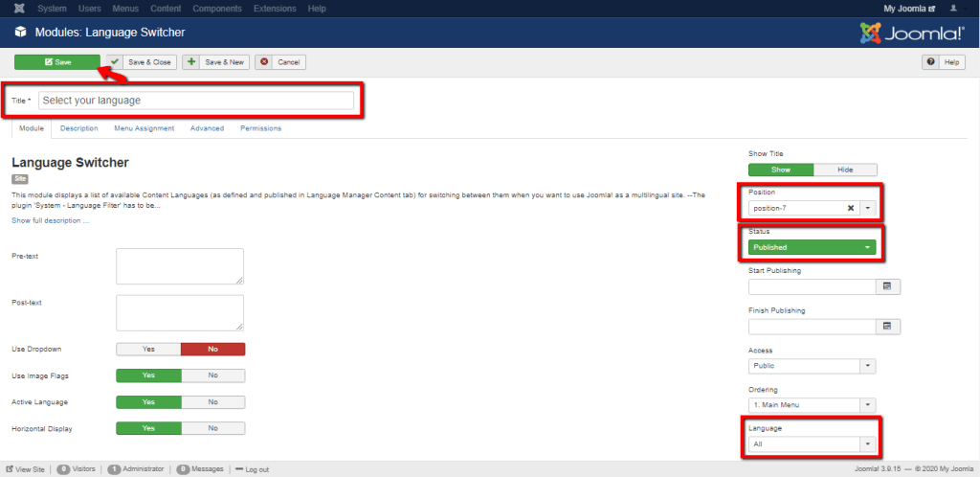Click the question mark Help icon
980x477 pixels.
pos(931,62)
